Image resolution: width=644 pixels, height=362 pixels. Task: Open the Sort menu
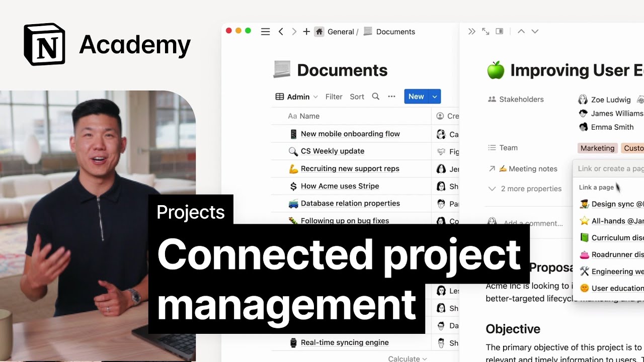357,97
